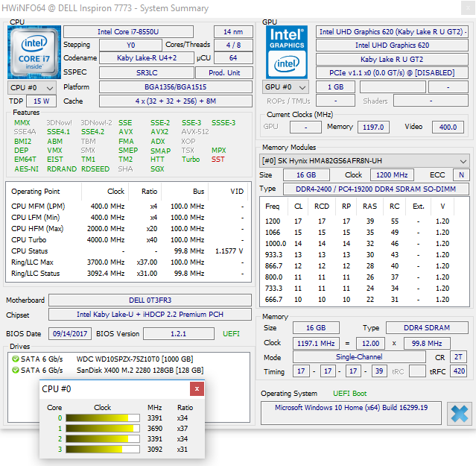Click the blue X close button at bottom right
Viewport: 476px width, 466px height.
click(x=460, y=413)
